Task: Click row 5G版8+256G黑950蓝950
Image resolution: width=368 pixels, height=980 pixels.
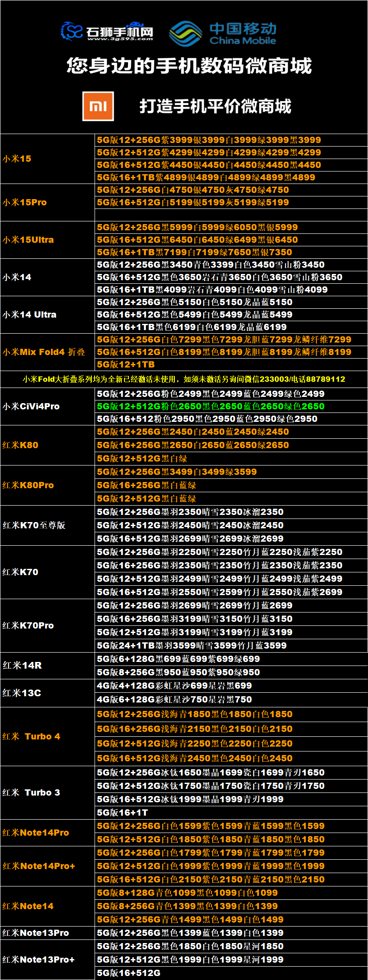Action: point(231,672)
